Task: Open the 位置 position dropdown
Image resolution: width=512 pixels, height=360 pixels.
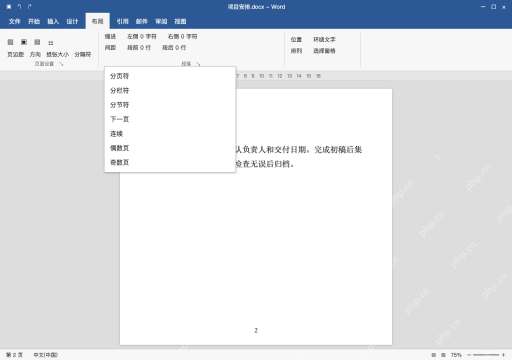Action: (296, 39)
